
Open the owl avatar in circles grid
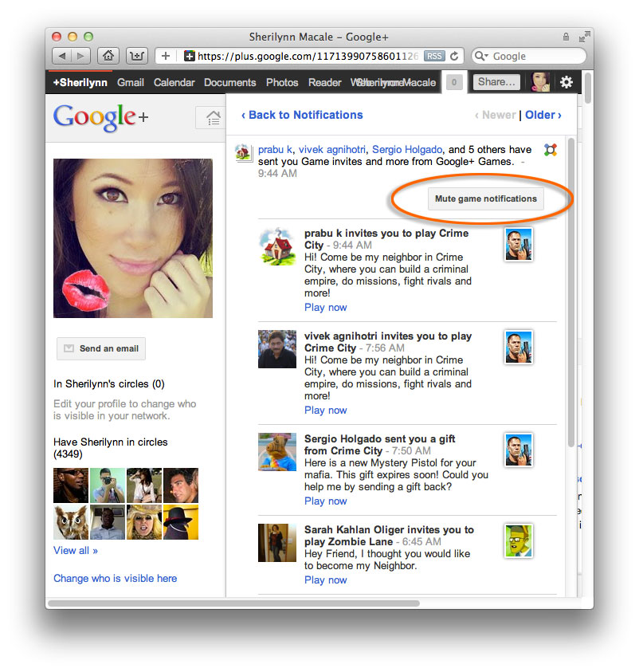pyautogui.click(x=71, y=522)
